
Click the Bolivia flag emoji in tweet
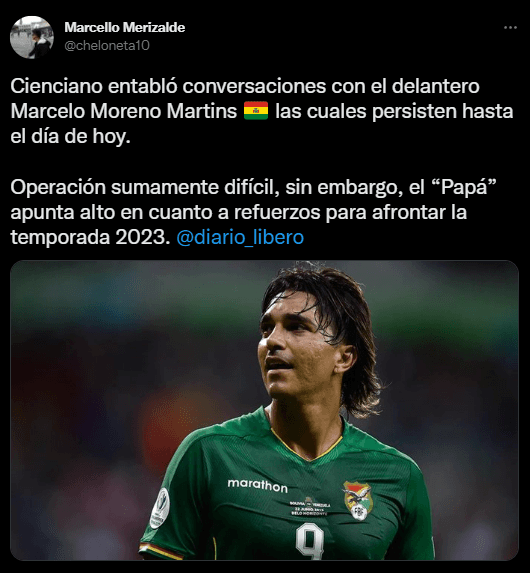coord(256,111)
